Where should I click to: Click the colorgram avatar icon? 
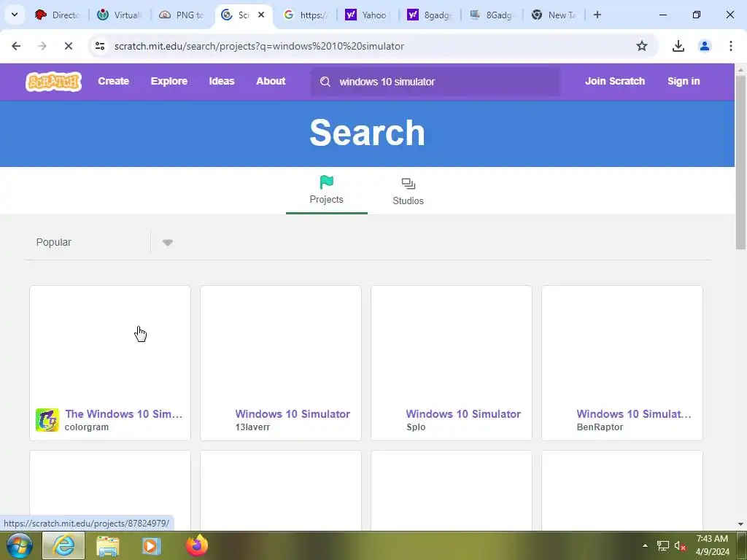click(x=47, y=420)
